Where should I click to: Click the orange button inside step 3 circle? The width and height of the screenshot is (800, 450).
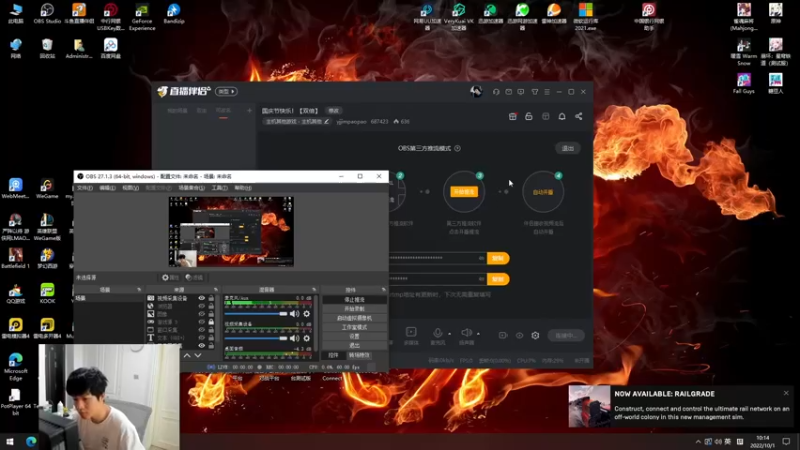(x=464, y=192)
